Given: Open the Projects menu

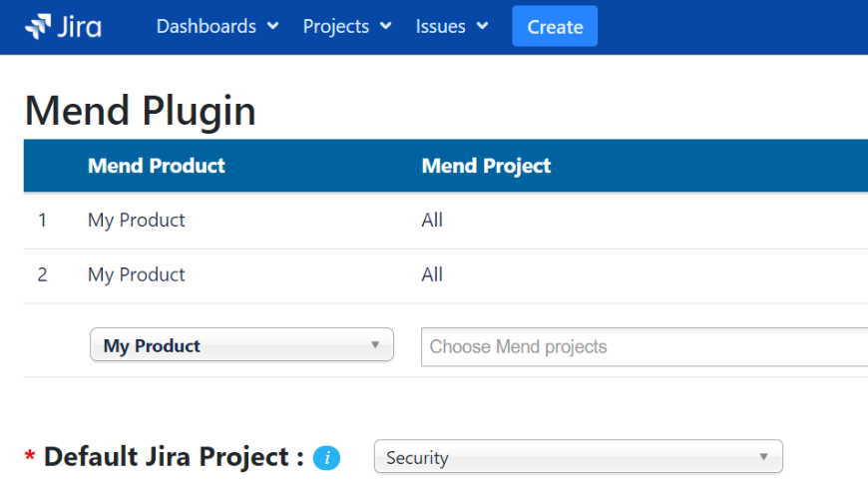Looking at the screenshot, I should [x=346, y=26].
